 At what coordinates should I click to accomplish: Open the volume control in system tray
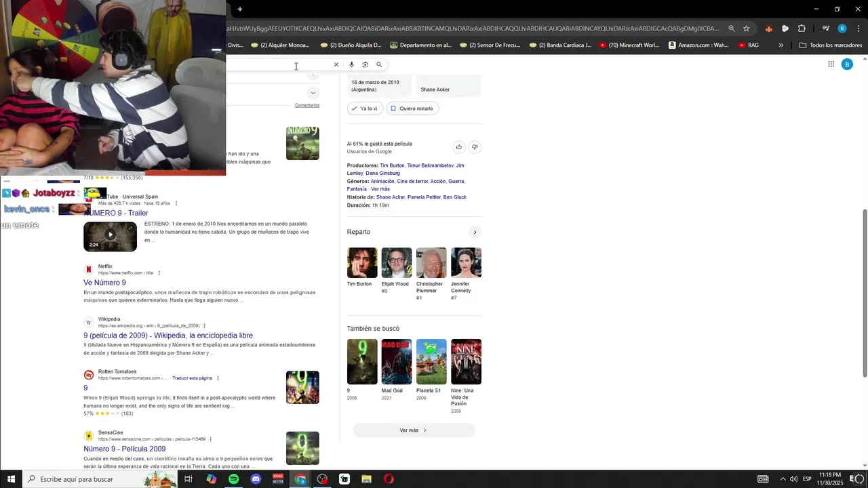[793, 479]
